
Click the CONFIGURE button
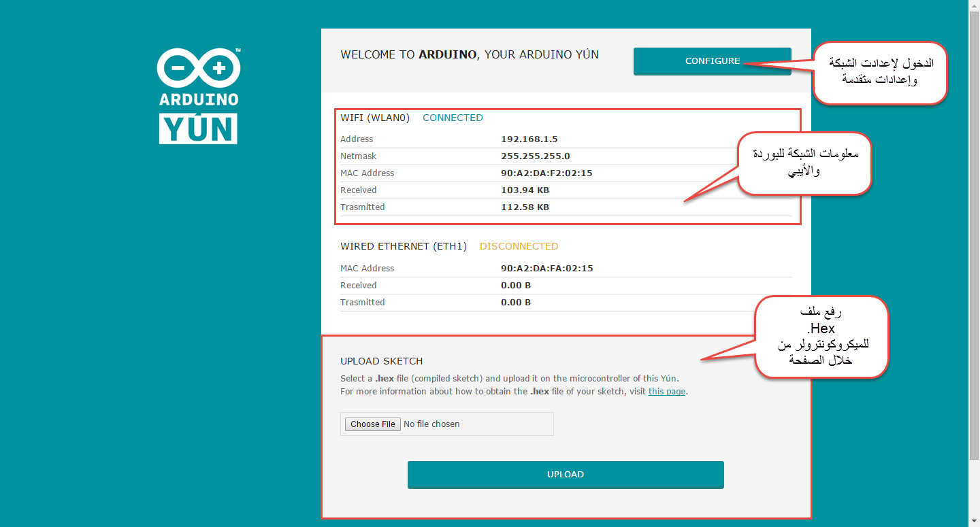(712, 61)
